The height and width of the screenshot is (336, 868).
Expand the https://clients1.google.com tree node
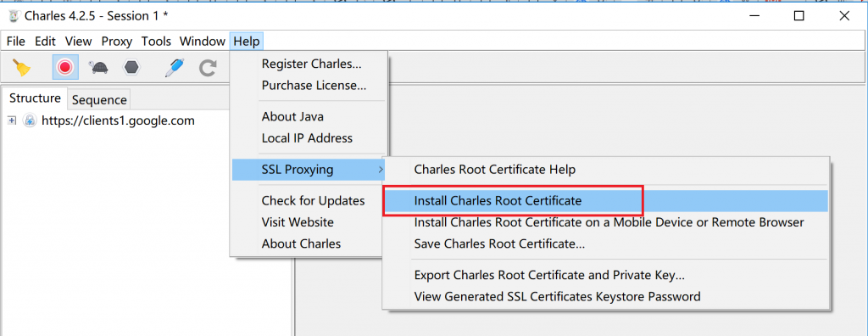(12, 120)
